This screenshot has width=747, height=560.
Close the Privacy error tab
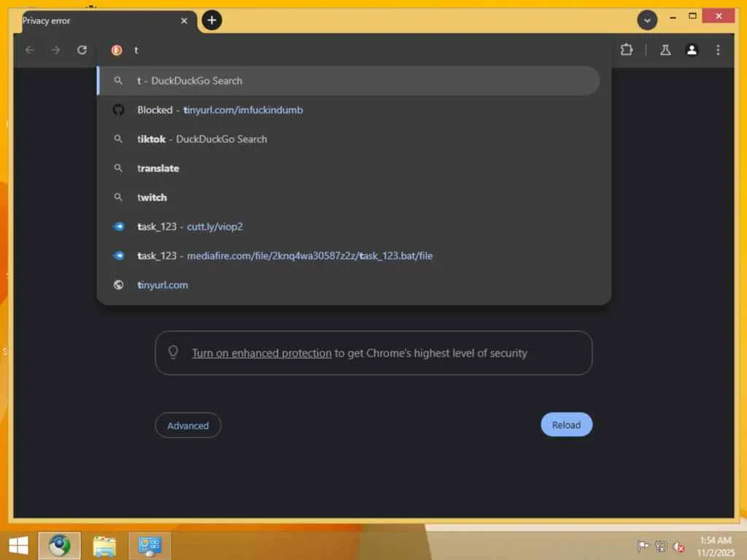point(184,21)
